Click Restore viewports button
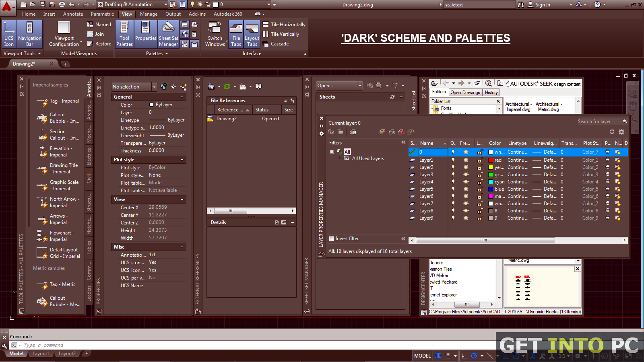Screen dimensions: 644x362 99,44
